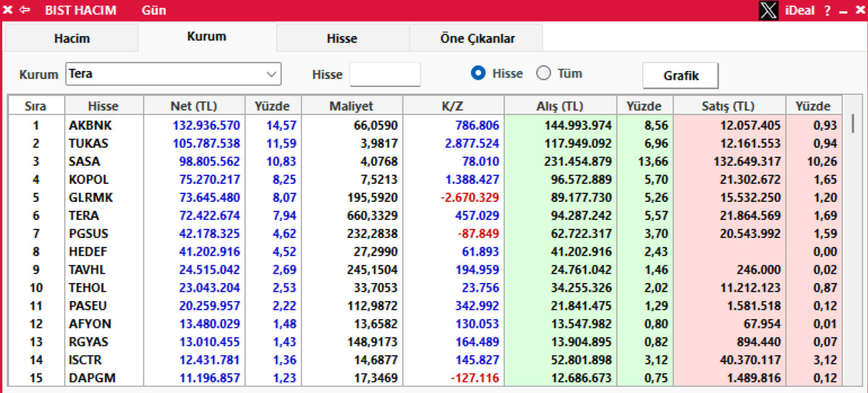The image size is (868, 393).
Task: Switch to the Hacim tab
Action: point(72,38)
